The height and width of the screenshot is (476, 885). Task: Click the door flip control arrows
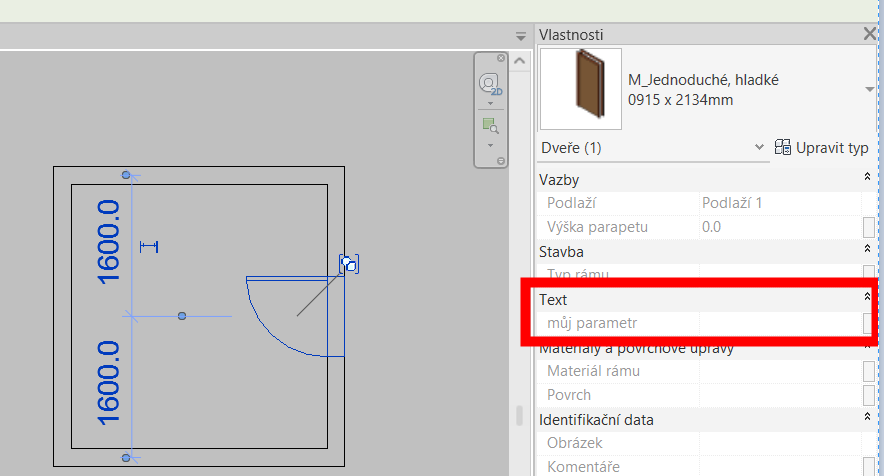(x=349, y=264)
